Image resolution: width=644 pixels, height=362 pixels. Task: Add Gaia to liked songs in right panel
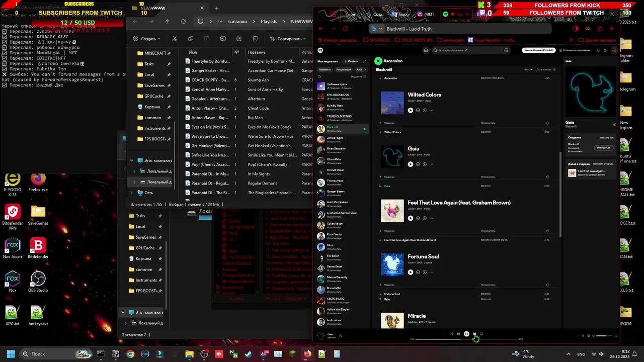pos(615,124)
